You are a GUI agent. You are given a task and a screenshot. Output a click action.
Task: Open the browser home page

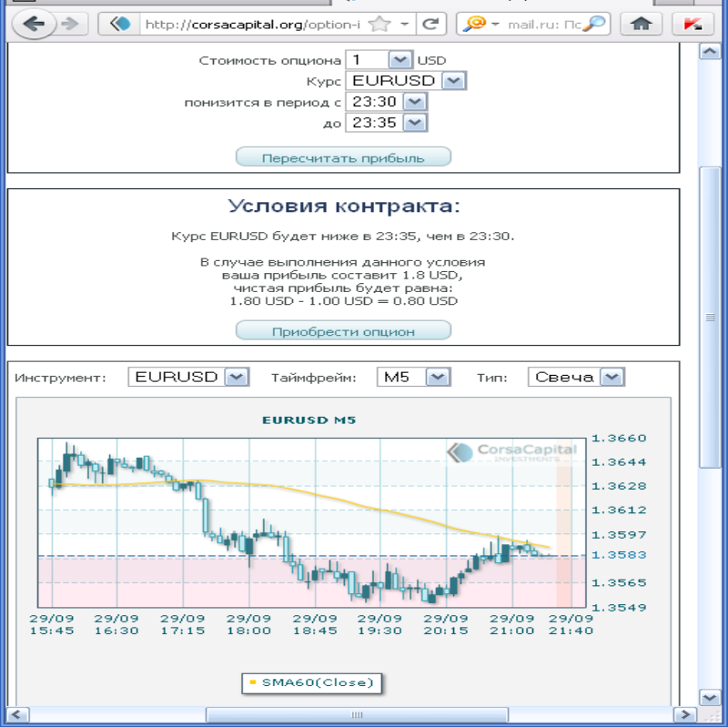click(642, 24)
